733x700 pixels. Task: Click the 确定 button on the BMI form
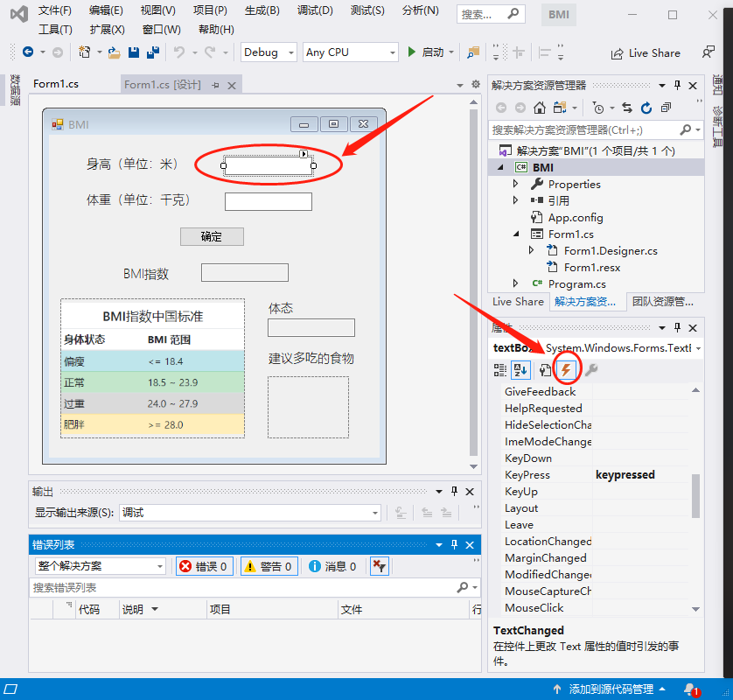211,236
